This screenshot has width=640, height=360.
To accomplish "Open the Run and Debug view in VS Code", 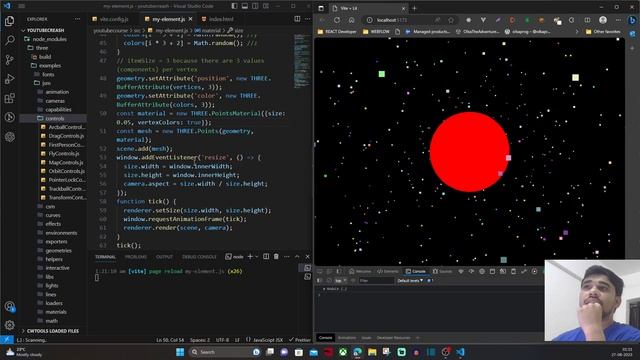I will click(9, 79).
